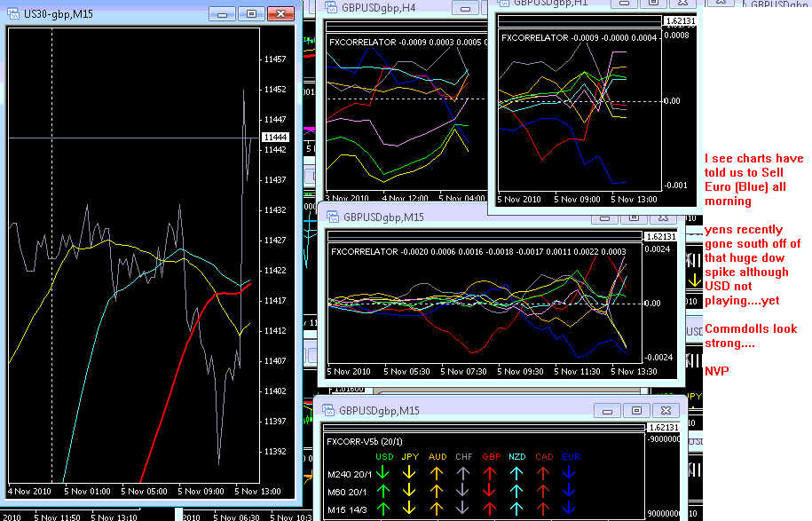The height and width of the screenshot is (521, 812).
Task: Click the CHF column header
Action: pyautogui.click(x=464, y=457)
